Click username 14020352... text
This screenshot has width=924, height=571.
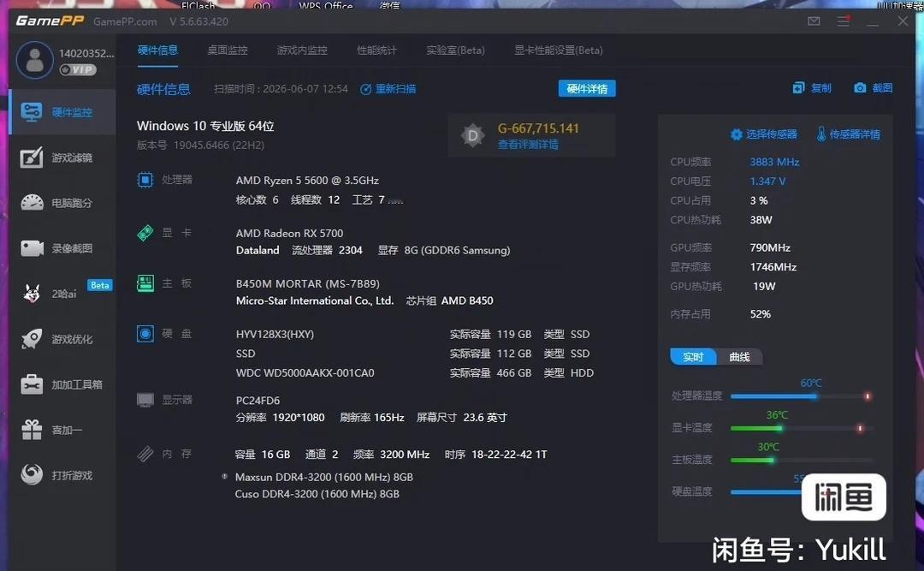click(x=86, y=53)
